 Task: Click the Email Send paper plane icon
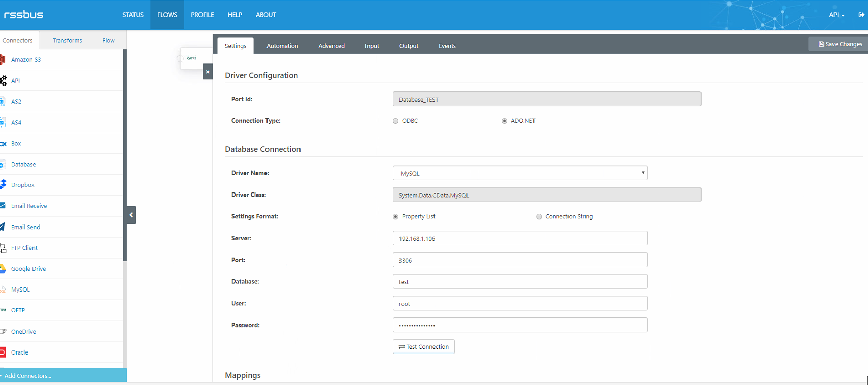click(x=3, y=227)
